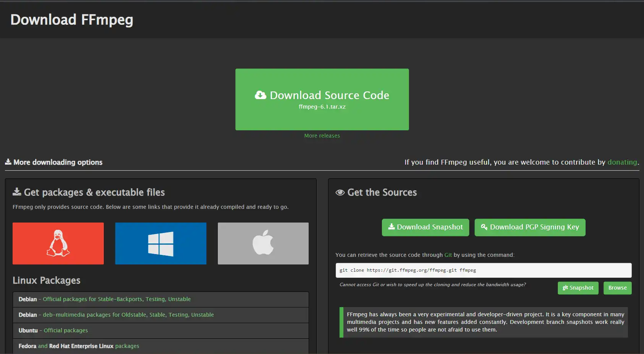Screen dimensions: 644x354
Task: Click the cloud download icon on source button
Action: click(261, 95)
